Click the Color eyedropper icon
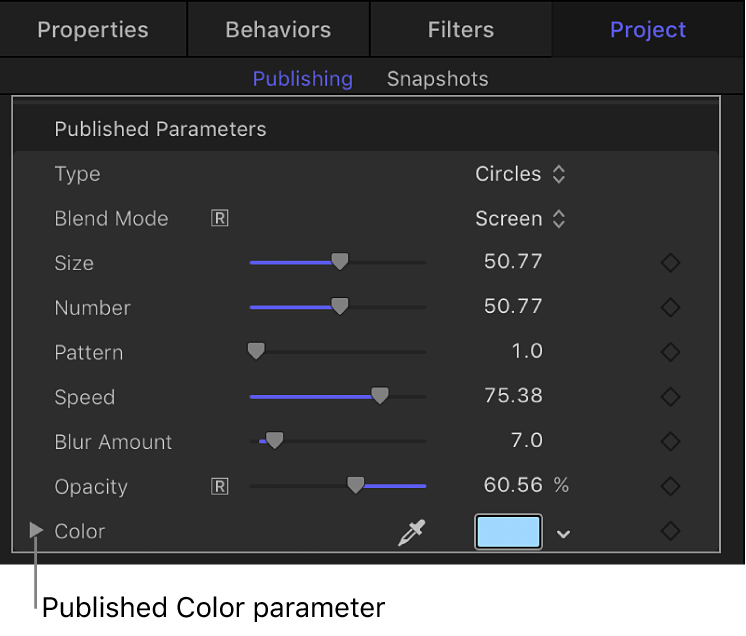The height and width of the screenshot is (636, 746). tap(410, 533)
